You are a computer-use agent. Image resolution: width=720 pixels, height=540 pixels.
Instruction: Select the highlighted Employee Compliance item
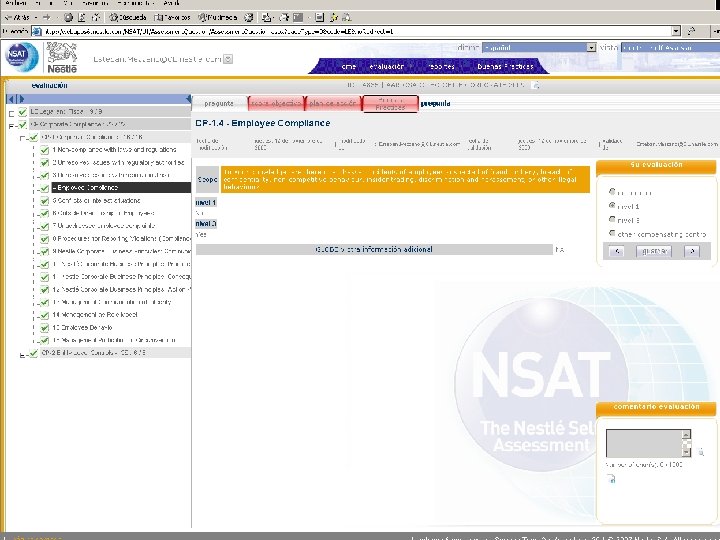[121, 187]
